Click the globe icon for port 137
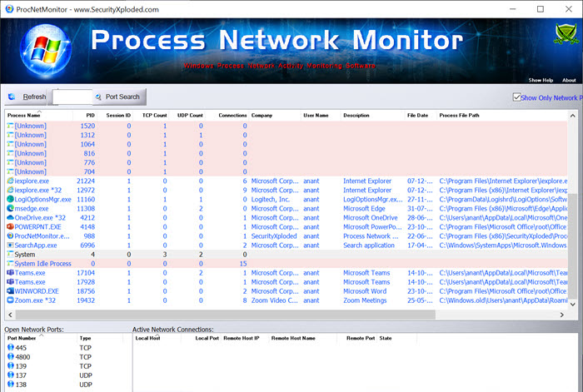Image resolution: width=583 pixels, height=392 pixels. pyautogui.click(x=11, y=375)
